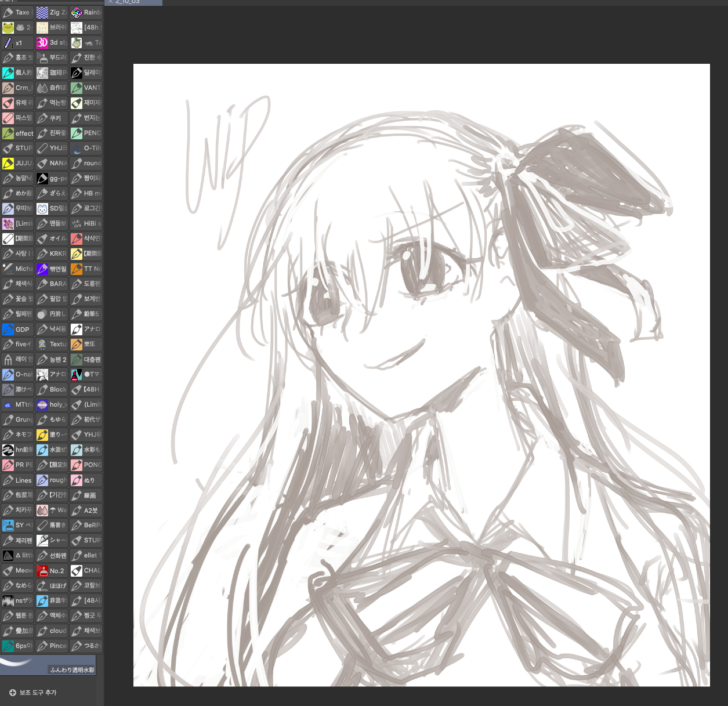Image resolution: width=728 pixels, height=706 pixels.
Task: Choose the rough pen sub tool
Action: click(51, 480)
